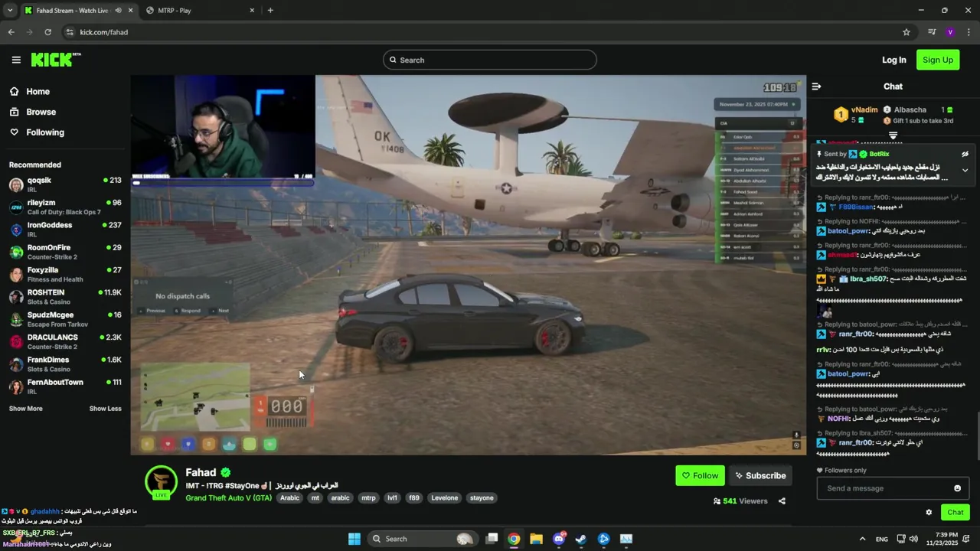This screenshot has height=551, width=980.
Task: Click the green Chat send button
Action: [x=955, y=512]
